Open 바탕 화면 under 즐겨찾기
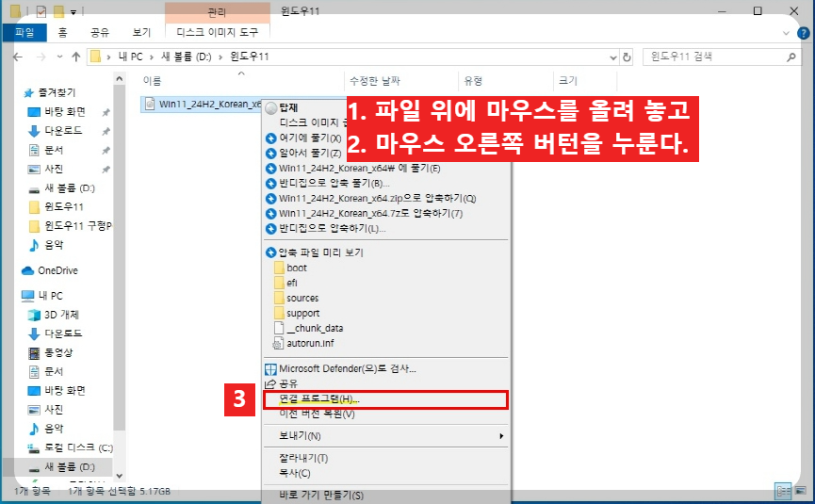The image size is (815, 504). pyautogui.click(x=65, y=112)
